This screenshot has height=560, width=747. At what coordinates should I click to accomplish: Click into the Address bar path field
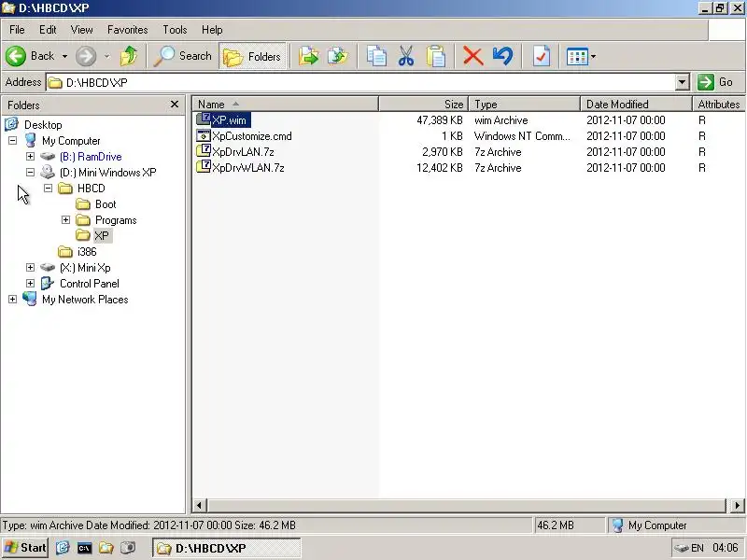tap(362, 82)
